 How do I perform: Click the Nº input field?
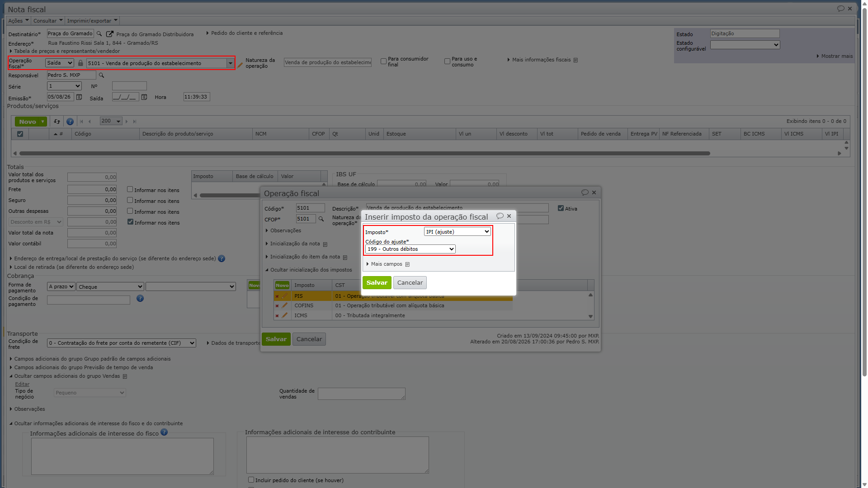pyautogui.click(x=129, y=86)
